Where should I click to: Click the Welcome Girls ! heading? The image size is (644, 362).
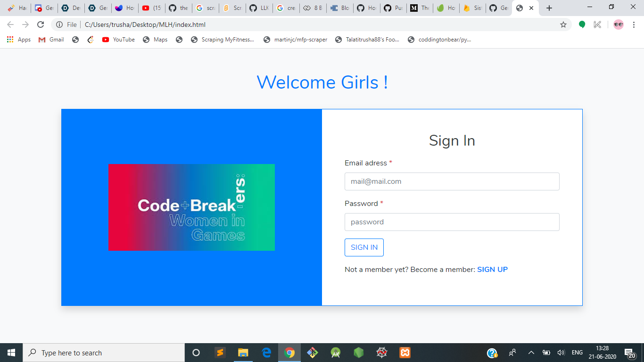point(322,82)
